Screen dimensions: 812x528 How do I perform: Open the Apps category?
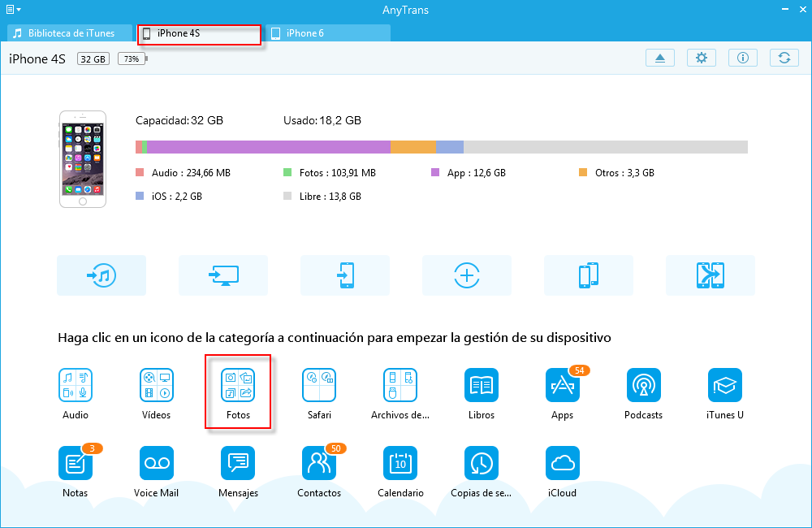pyautogui.click(x=563, y=385)
